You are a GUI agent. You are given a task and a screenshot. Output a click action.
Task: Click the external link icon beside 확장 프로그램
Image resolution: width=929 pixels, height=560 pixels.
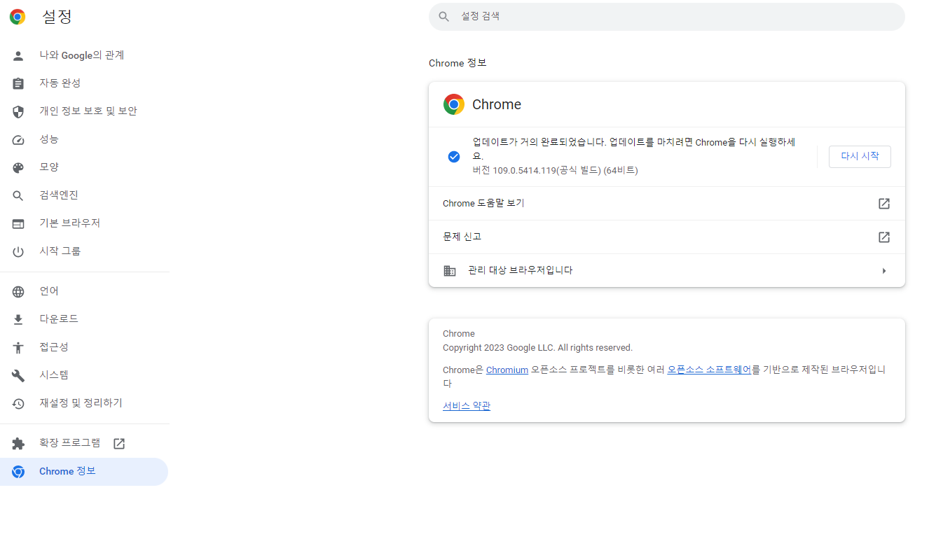(119, 444)
